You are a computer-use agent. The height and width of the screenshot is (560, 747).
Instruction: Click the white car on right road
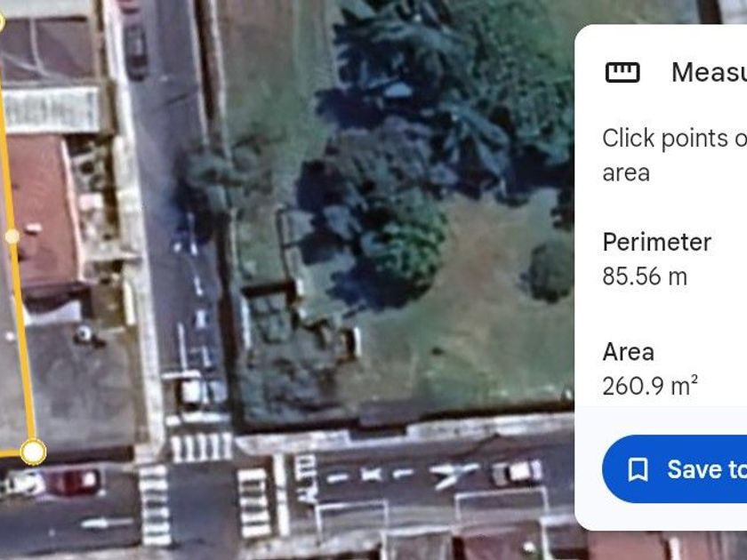click(x=517, y=473)
